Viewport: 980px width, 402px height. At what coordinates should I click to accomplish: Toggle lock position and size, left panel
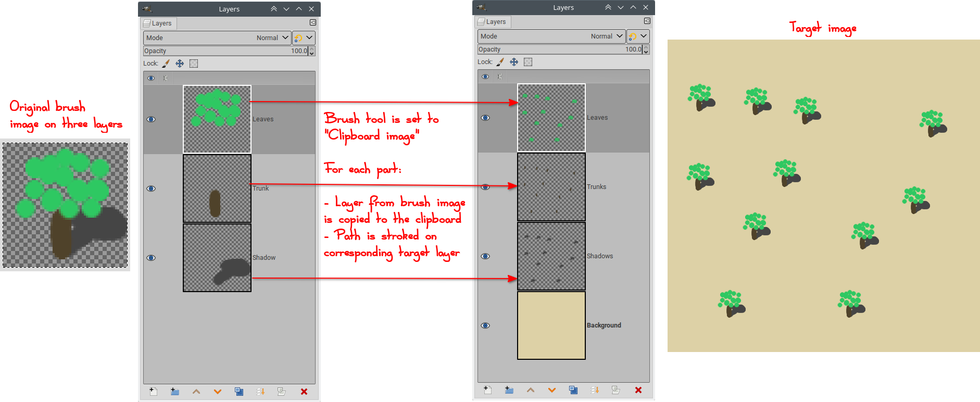pyautogui.click(x=180, y=64)
